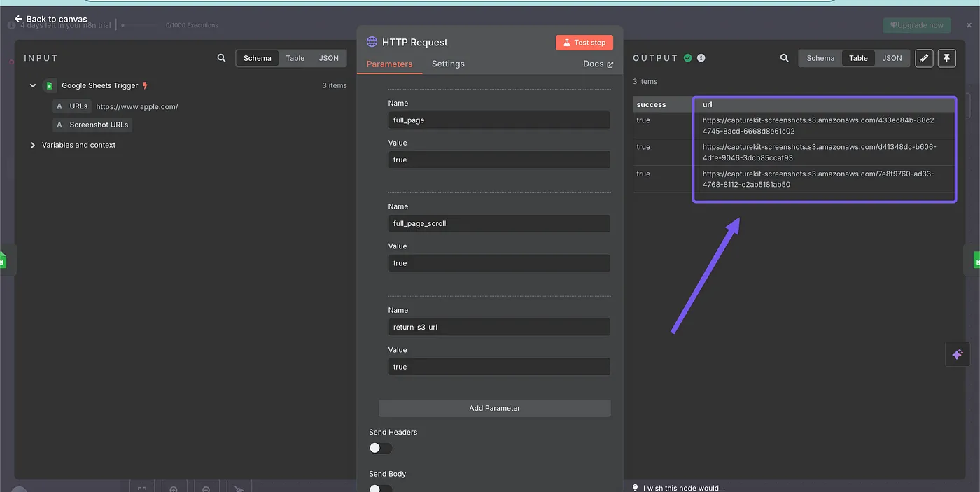Edit the value field under return_s3_url
The width and height of the screenshot is (980, 492).
(x=500, y=367)
